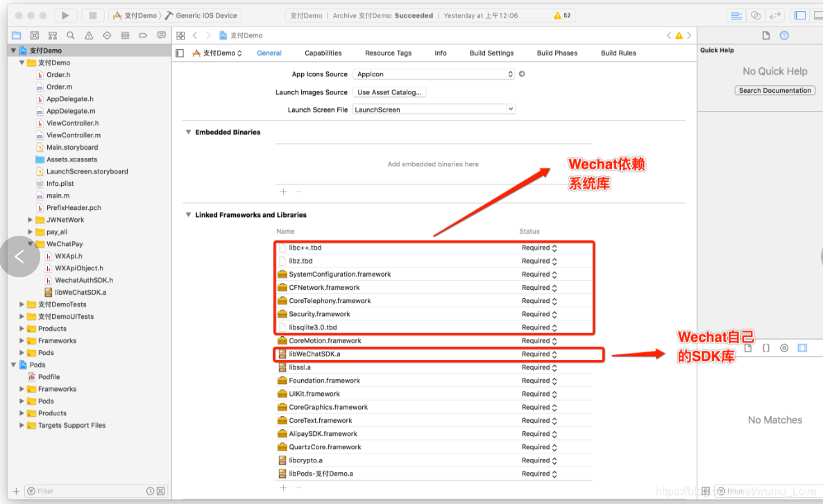This screenshot has width=823, height=504.
Task: Select the Podfile item
Action: (49, 377)
